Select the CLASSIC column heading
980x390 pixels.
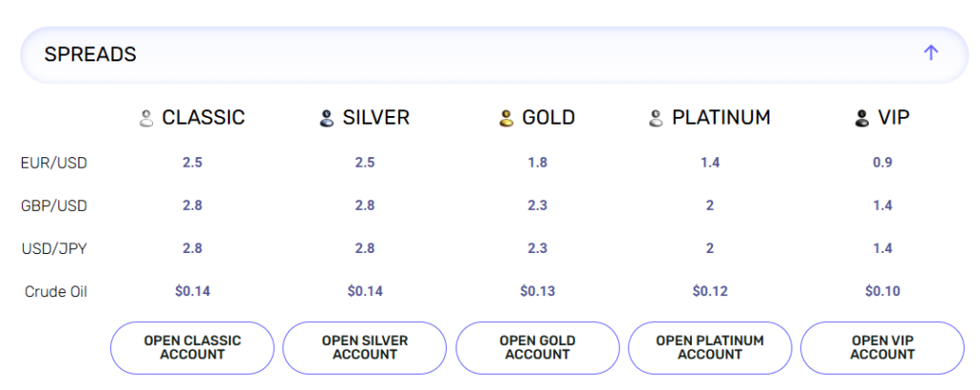tap(203, 118)
